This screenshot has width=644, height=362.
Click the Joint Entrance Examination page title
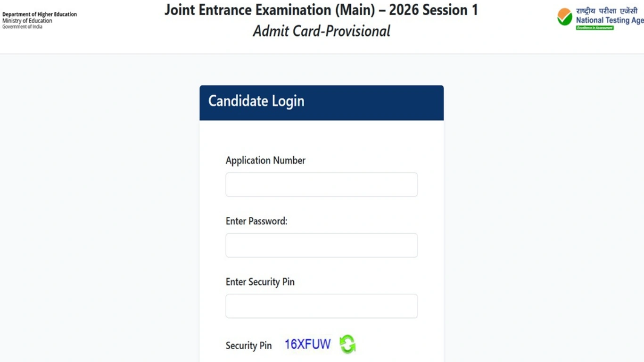pos(321,10)
